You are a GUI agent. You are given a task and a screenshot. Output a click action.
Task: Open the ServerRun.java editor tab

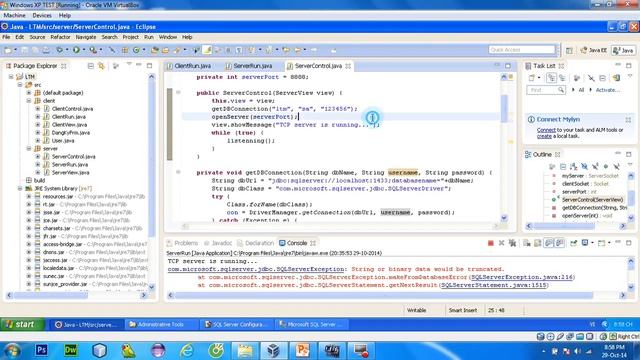pyautogui.click(x=253, y=66)
